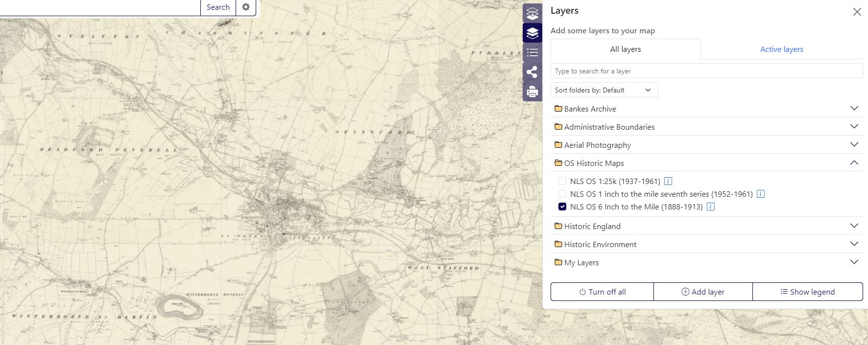The width and height of the screenshot is (868, 345).
Task: Click the 'NLS OS 1:25k (1937-1961)' label
Action: tap(615, 181)
